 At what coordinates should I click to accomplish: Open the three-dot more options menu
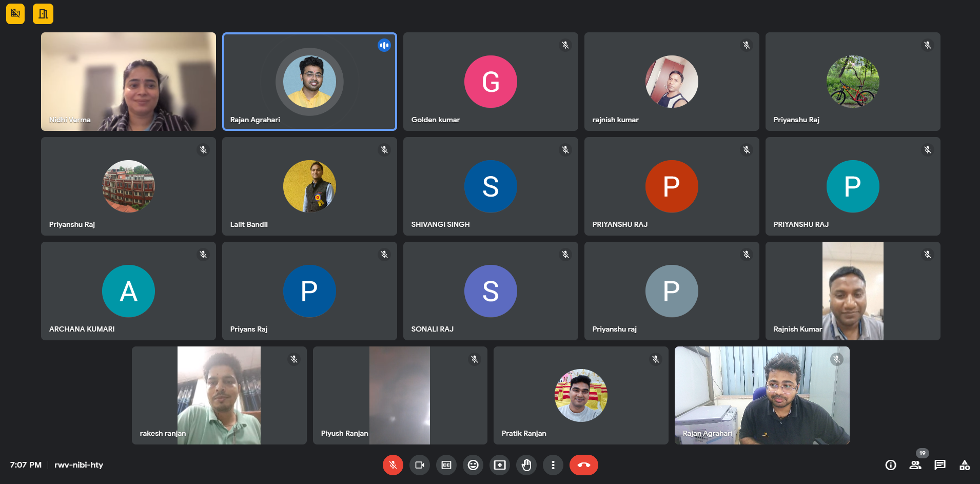coord(553,465)
